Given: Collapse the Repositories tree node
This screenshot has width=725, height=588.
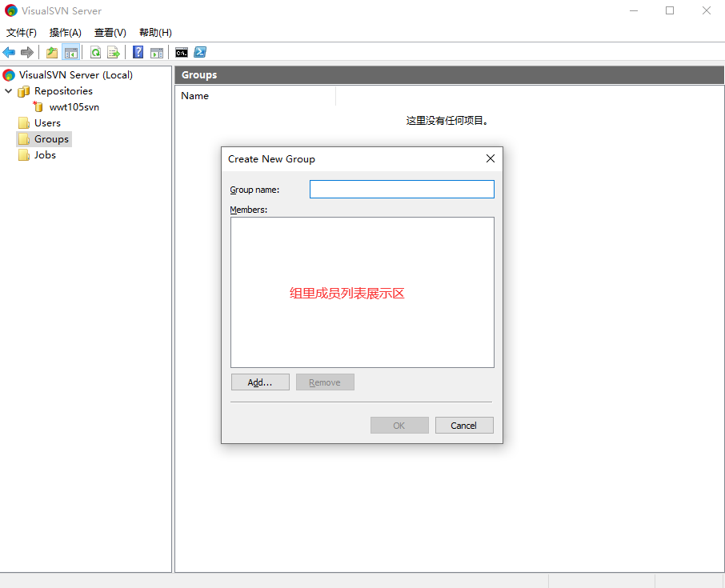Looking at the screenshot, I should [9, 91].
